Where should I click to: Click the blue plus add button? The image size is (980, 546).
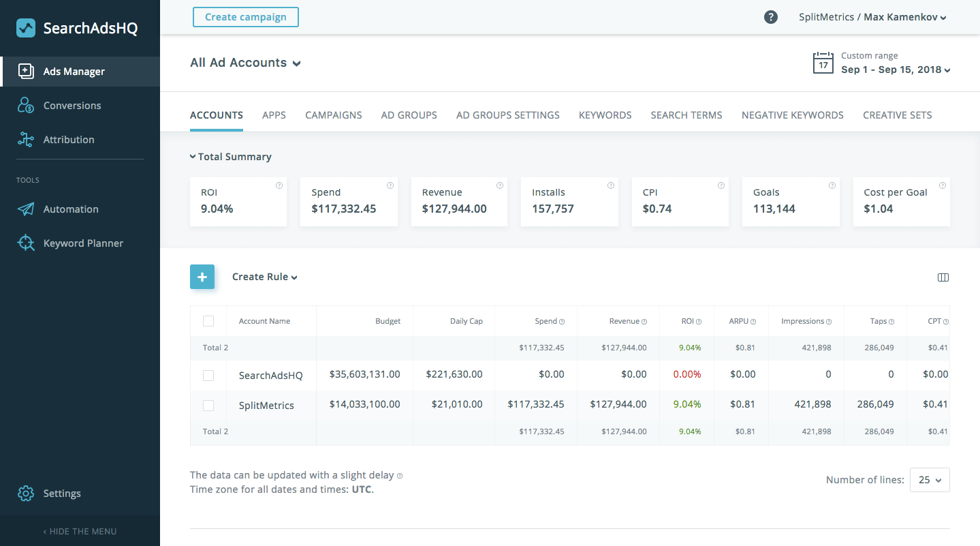(202, 277)
